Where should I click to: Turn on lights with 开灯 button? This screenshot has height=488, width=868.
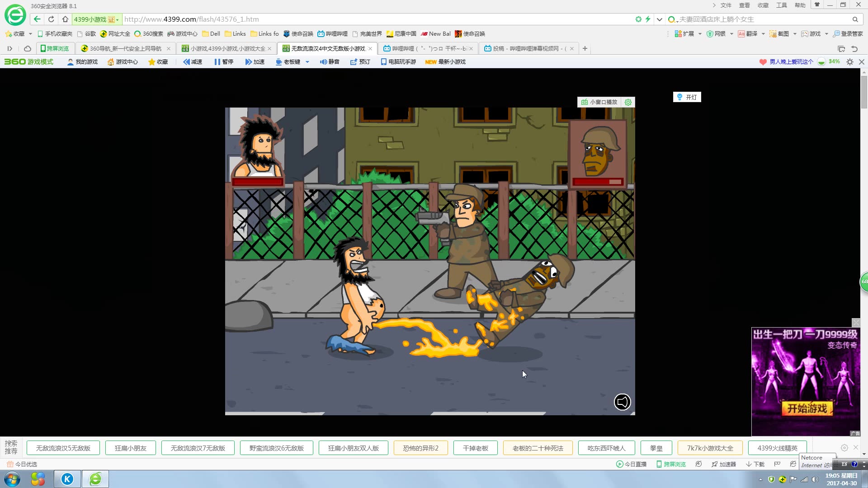pos(687,97)
